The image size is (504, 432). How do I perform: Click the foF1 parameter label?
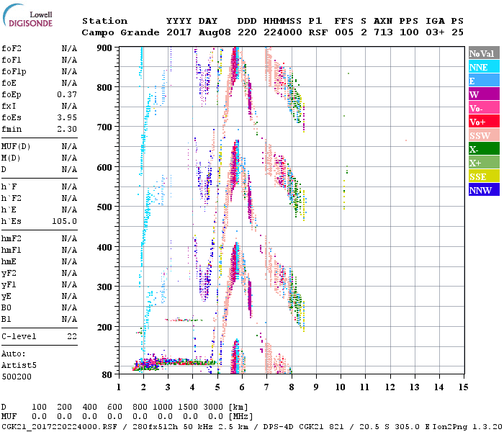click(x=12, y=60)
